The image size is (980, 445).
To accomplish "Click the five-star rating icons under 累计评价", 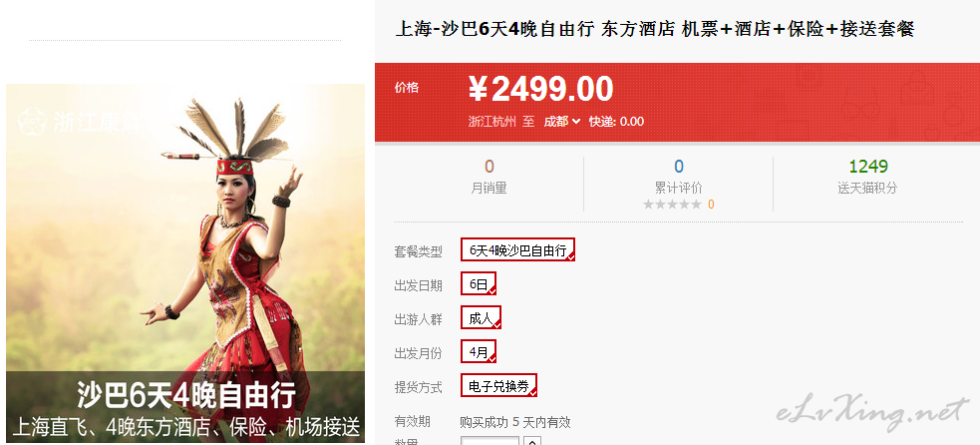I will [672, 205].
